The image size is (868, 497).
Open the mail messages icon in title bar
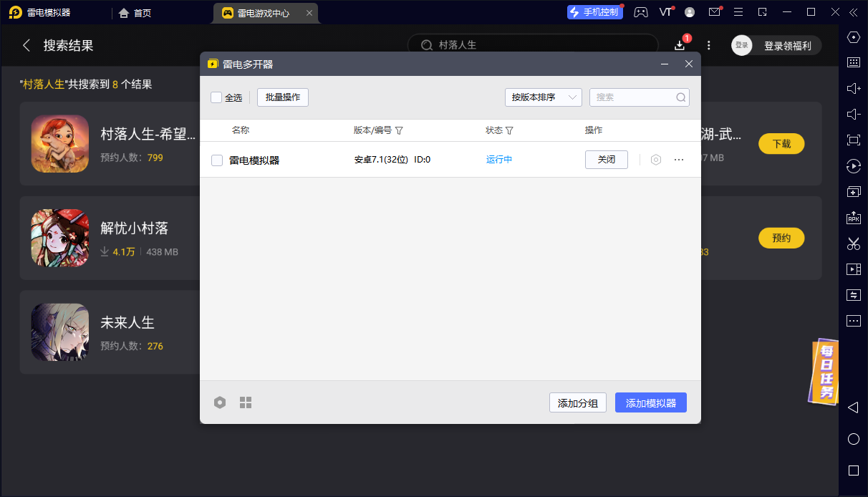(714, 12)
